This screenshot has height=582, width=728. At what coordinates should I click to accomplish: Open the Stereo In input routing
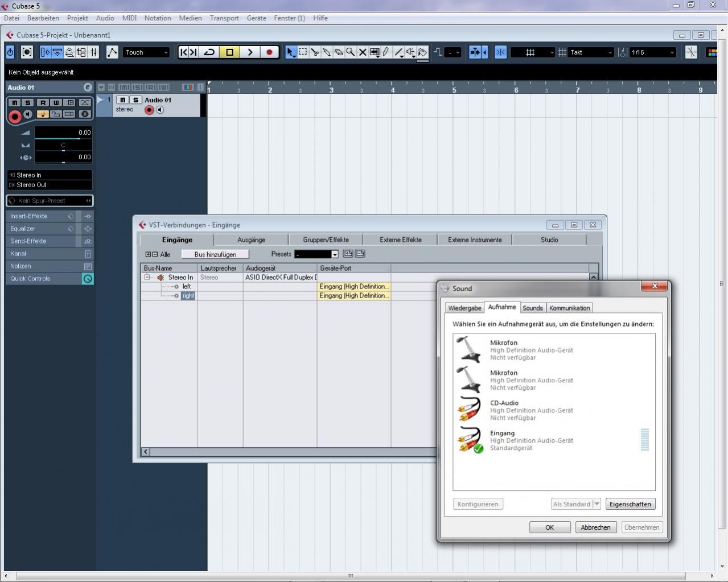coord(50,175)
